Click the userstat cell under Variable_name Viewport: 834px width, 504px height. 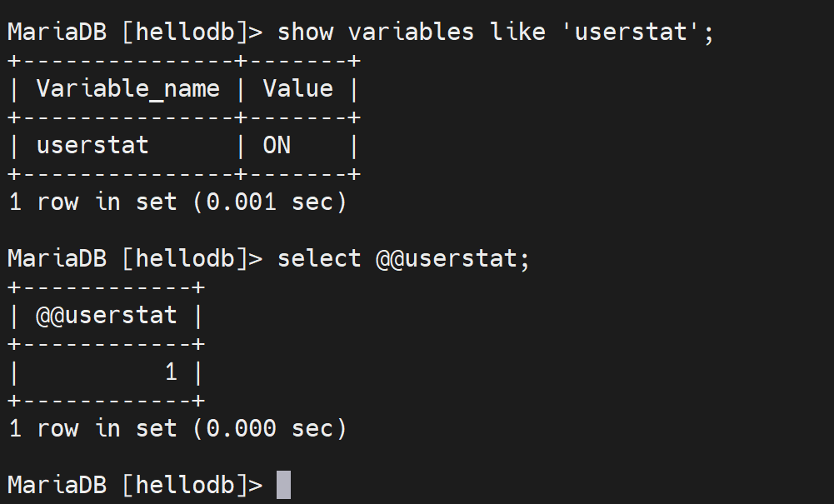(92, 146)
